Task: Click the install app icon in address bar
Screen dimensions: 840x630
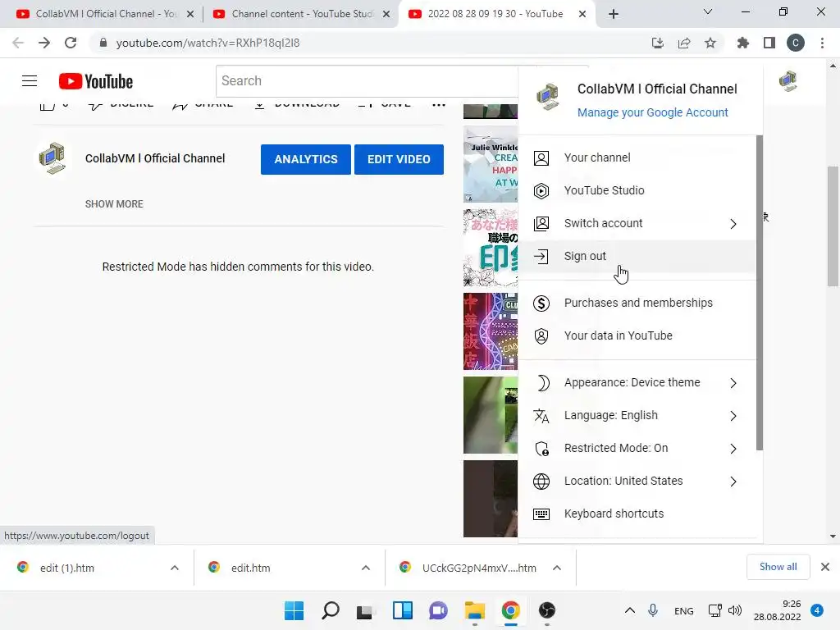Action: click(657, 43)
